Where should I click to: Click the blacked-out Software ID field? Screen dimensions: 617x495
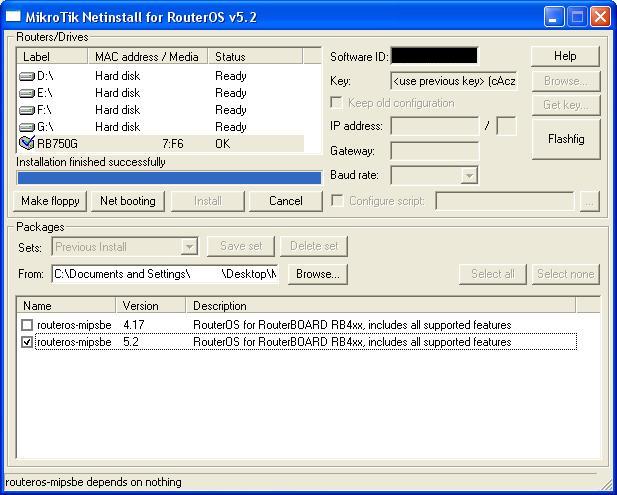[434, 55]
